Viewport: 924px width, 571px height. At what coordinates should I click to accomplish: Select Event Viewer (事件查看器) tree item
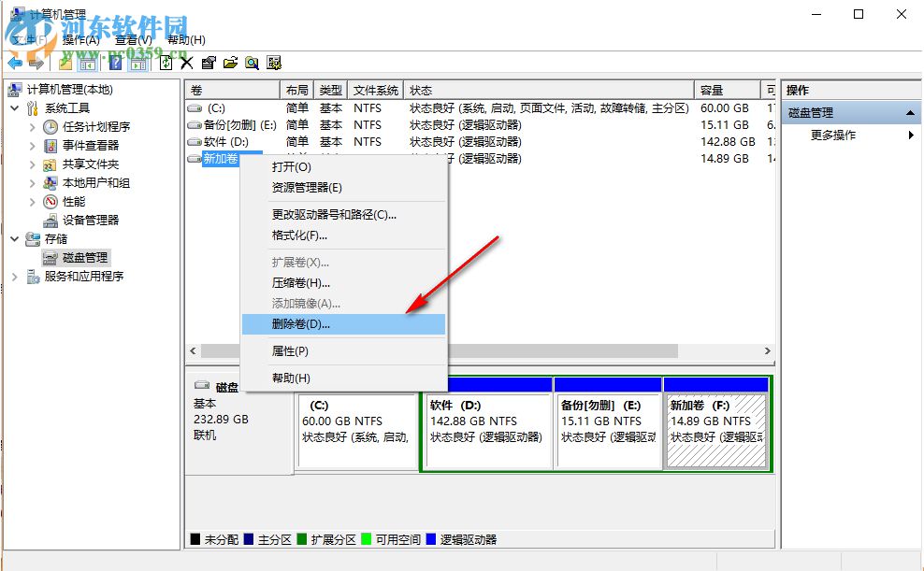91,146
